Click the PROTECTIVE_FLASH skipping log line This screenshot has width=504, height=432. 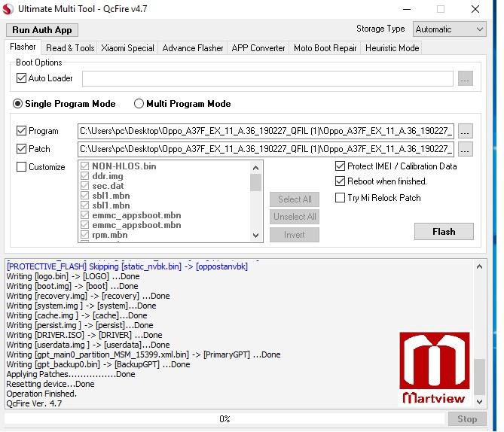click(127, 266)
